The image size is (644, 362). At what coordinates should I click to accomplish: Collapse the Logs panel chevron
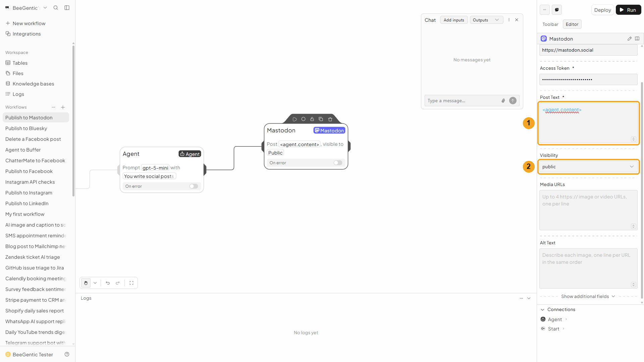tap(529, 298)
